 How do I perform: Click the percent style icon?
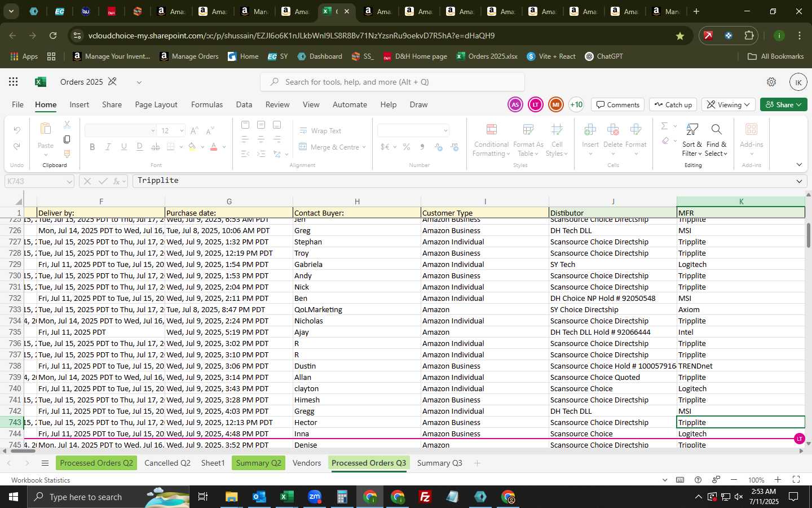click(x=407, y=147)
